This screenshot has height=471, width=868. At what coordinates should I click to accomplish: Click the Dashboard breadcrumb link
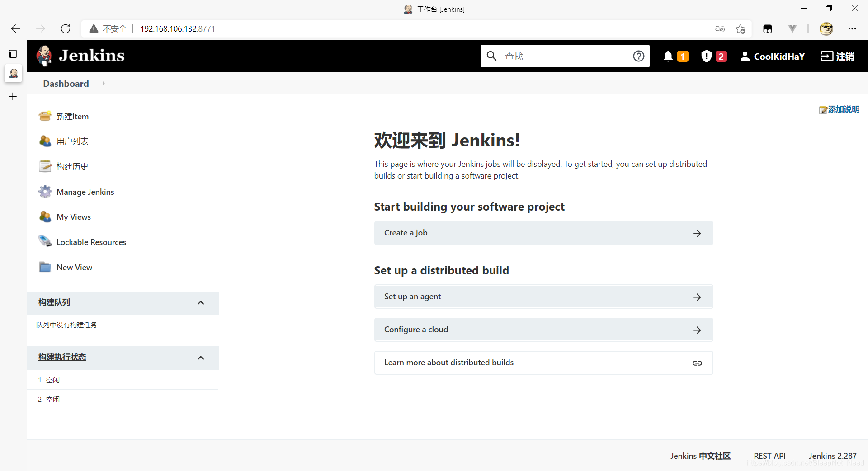(x=66, y=84)
